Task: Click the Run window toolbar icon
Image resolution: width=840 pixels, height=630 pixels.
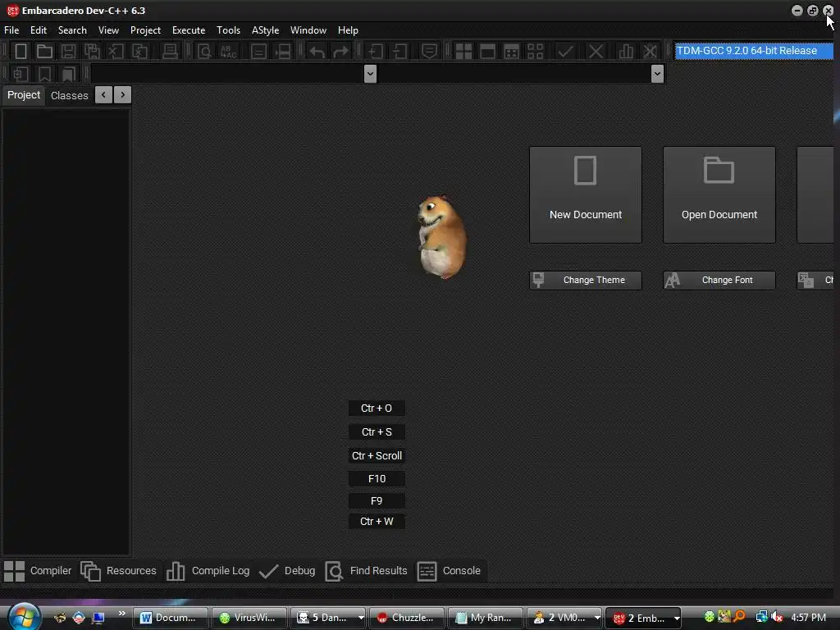Action: (487, 52)
